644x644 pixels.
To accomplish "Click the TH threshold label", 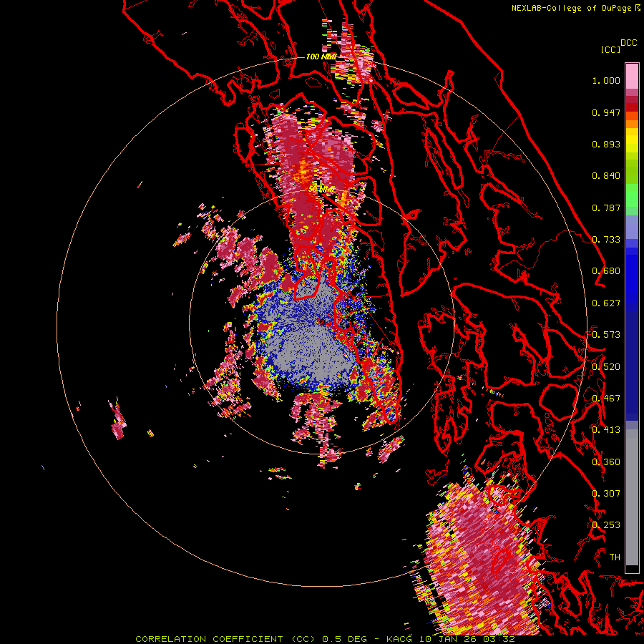I will point(615,557).
